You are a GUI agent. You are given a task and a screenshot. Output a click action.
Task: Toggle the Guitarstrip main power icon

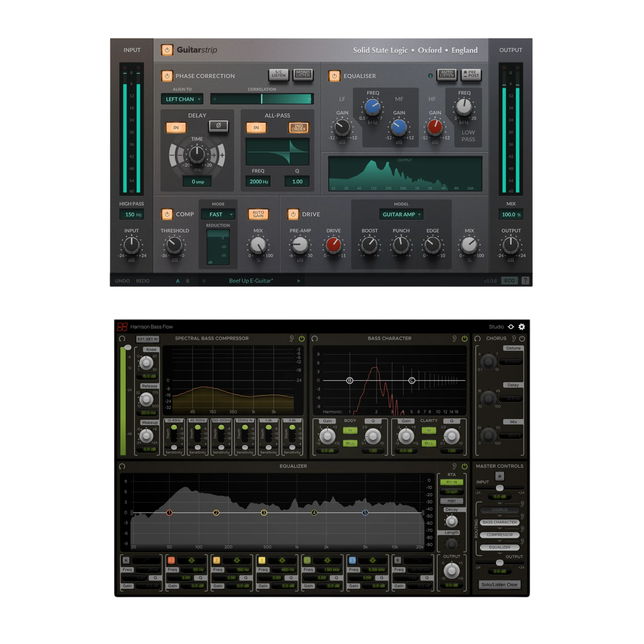coord(167,50)
